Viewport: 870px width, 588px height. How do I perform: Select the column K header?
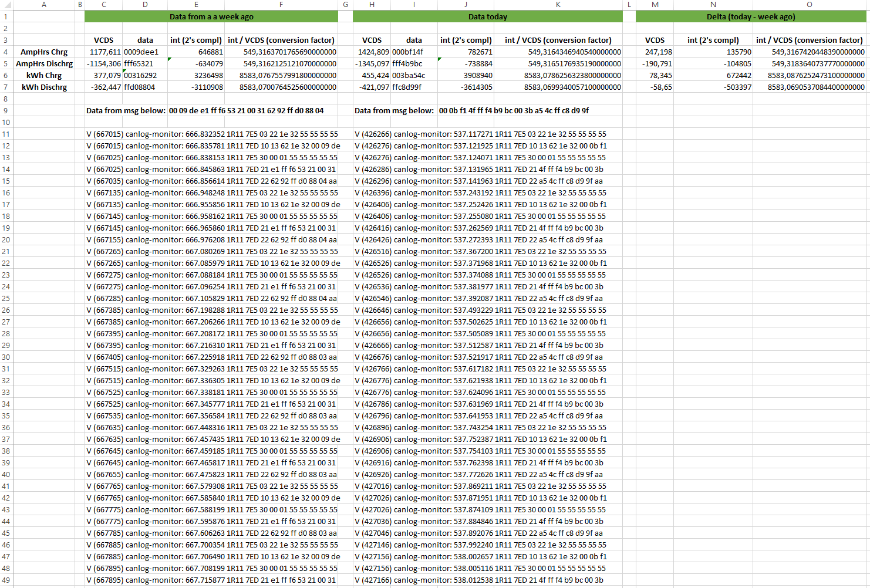point(558,5)
